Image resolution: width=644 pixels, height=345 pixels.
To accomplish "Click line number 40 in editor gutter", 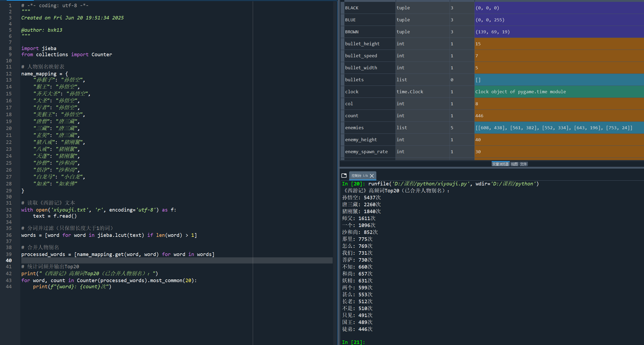I will 9,261.
